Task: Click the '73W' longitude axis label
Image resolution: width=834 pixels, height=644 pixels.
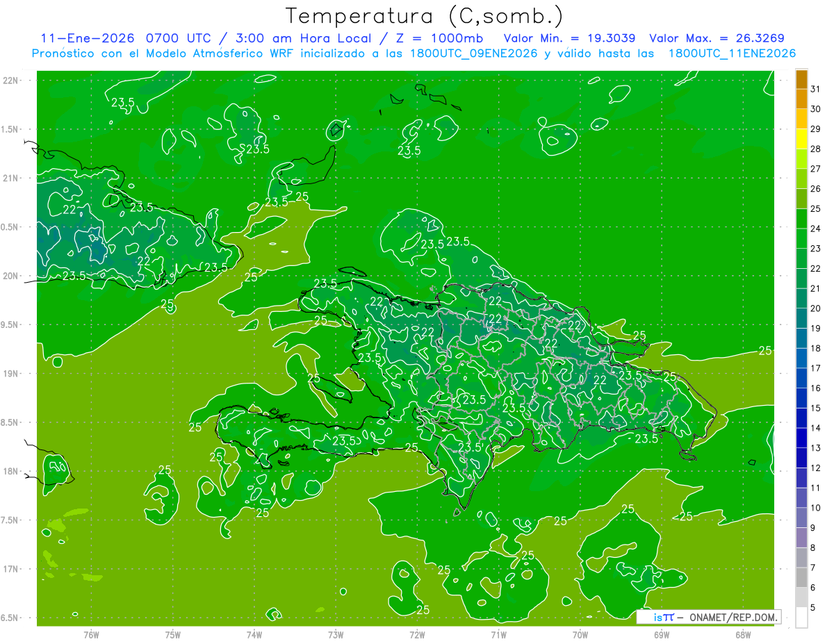Action: 336,634
